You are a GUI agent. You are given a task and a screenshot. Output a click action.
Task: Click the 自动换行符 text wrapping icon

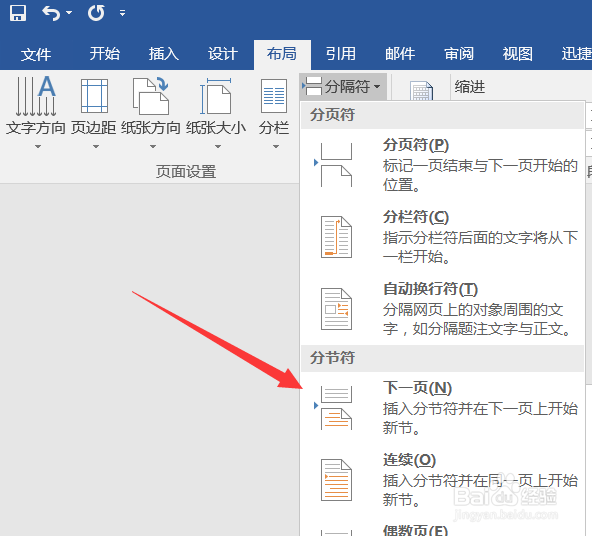[x=336, y=309]
